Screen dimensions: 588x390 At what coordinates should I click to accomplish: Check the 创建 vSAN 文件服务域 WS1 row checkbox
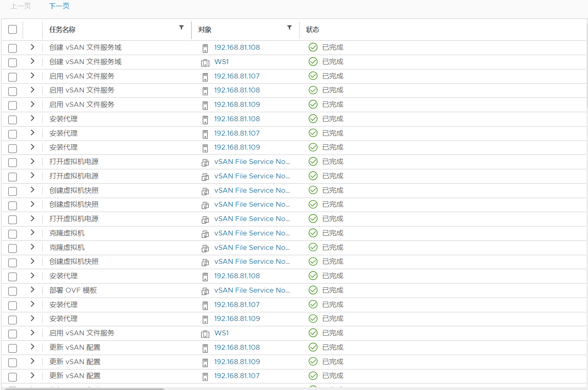click(x=13, y=62)
